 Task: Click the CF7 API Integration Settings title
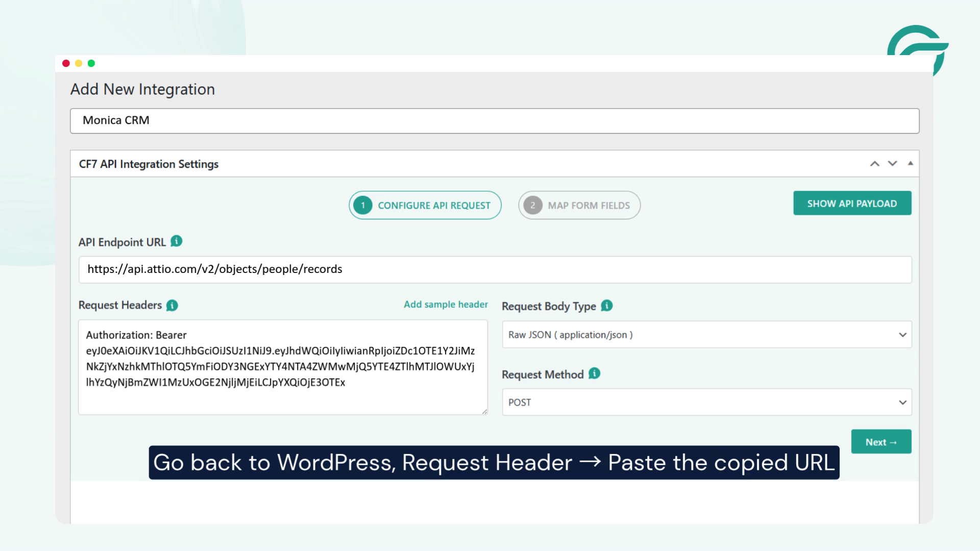[149, 164]
